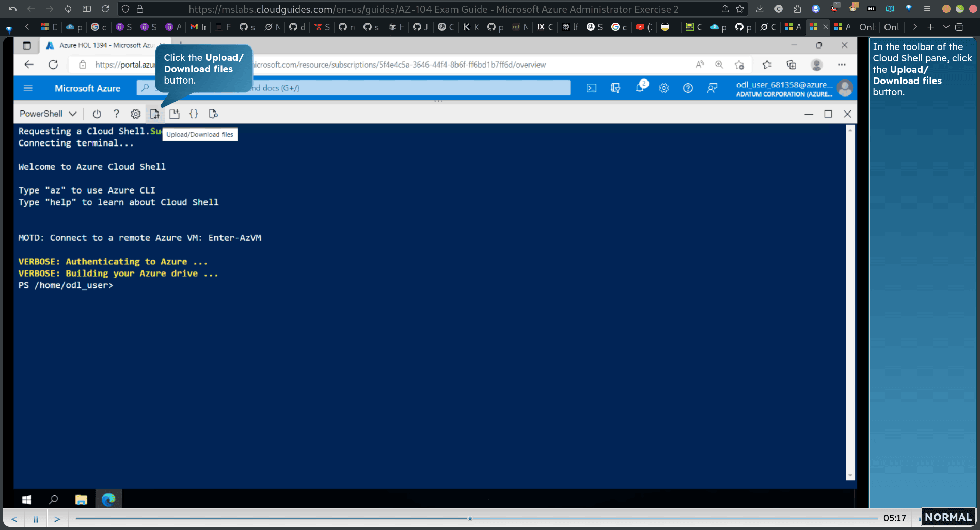Image resolution: width=980 pixels, height=530 pixels.
Task: Click the Azure portal search box
Action: coord(353,88)
